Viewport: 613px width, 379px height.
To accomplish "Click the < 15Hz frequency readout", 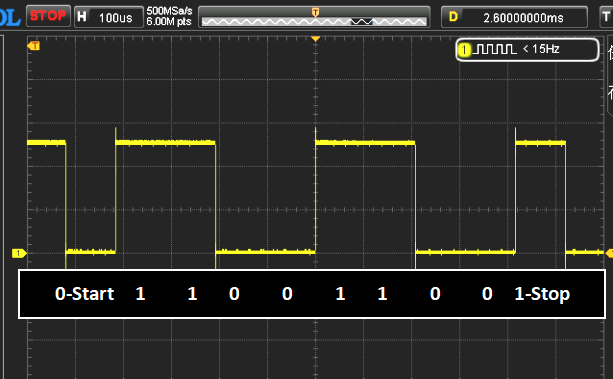I will point(541,49).
